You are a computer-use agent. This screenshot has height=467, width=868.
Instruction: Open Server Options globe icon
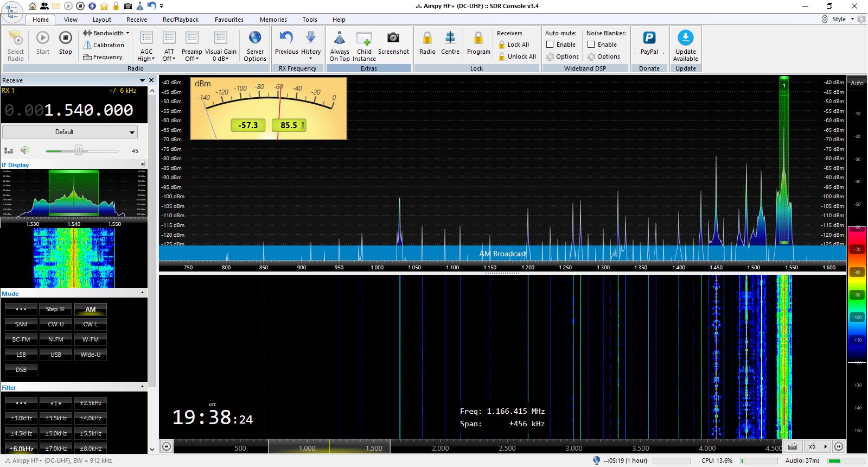tap(255, 45)
